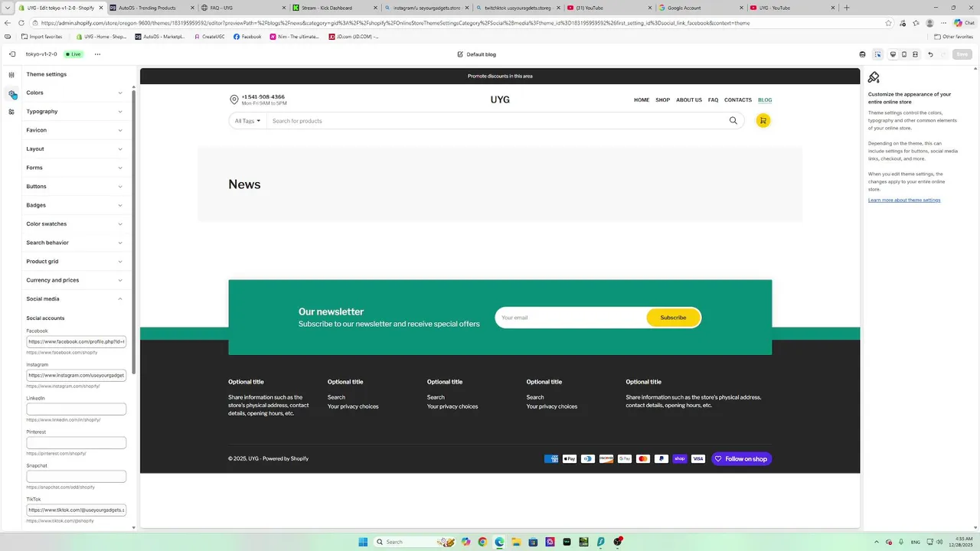Click the yellow Subscribe button

pyautogui.click(x=673, y=318)
